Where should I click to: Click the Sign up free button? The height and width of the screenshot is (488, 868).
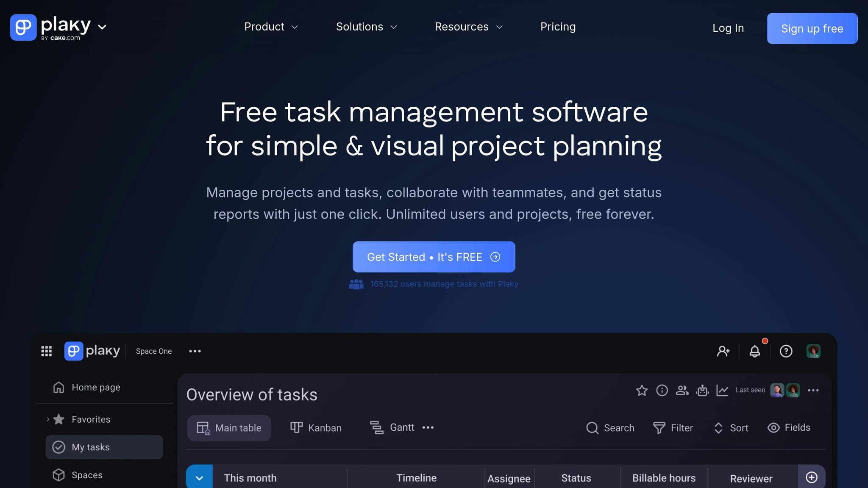click(812, 28)
